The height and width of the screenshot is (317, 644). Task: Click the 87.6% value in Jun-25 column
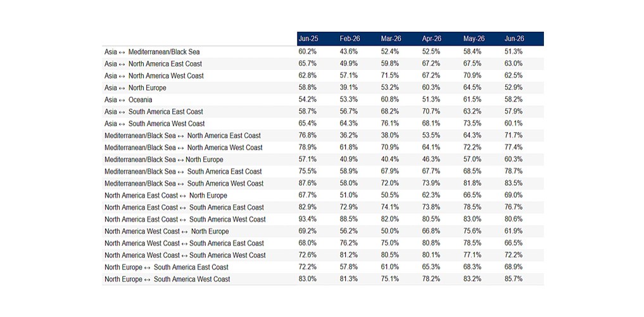pyautogui.click(x=308, y=183)
